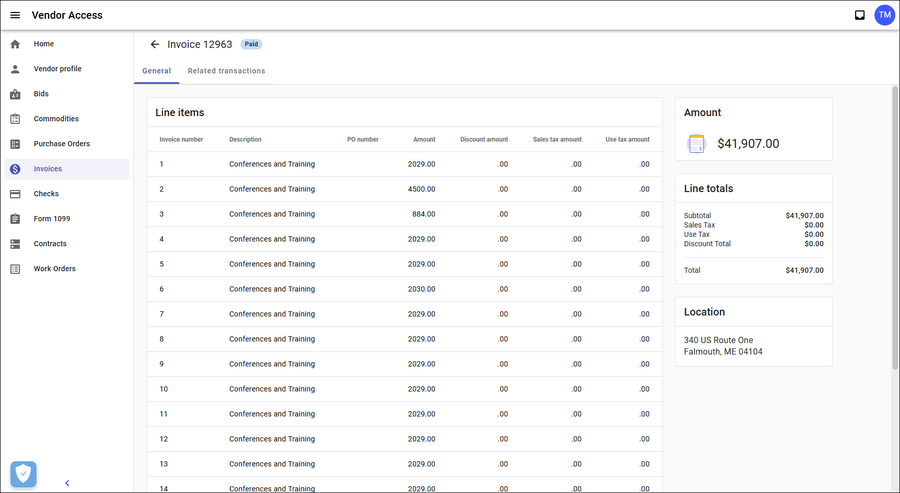Click the Form 1099 clipboard icon
The image size is (900, 493).
tap(15, 219)
